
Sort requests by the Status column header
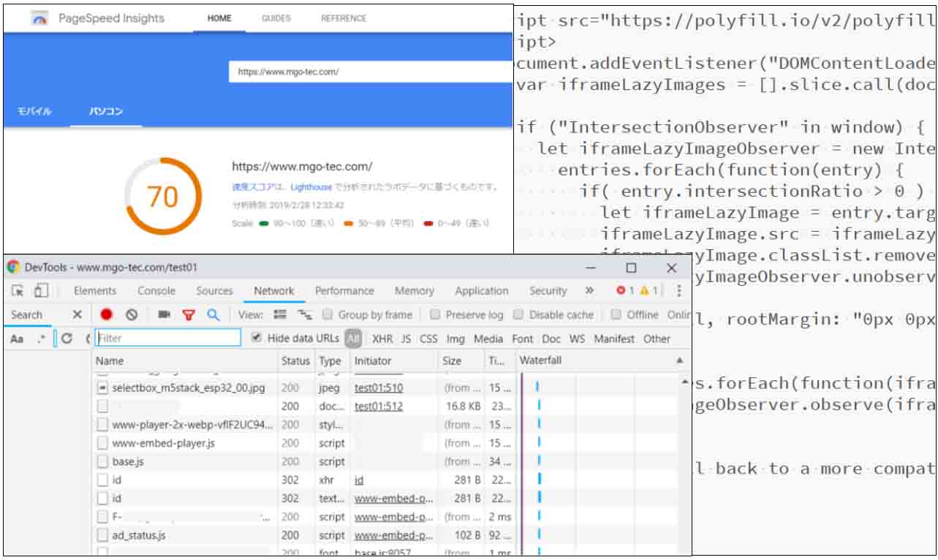[x=296, y=361]
